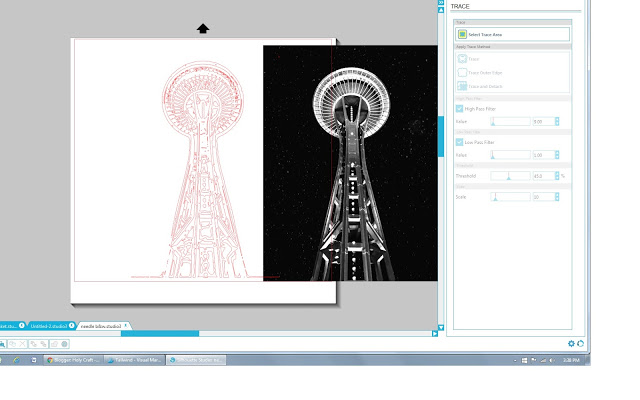Click the circular refresh icon beside the gear
The image size is (640, 400).
tap(580, 344)
